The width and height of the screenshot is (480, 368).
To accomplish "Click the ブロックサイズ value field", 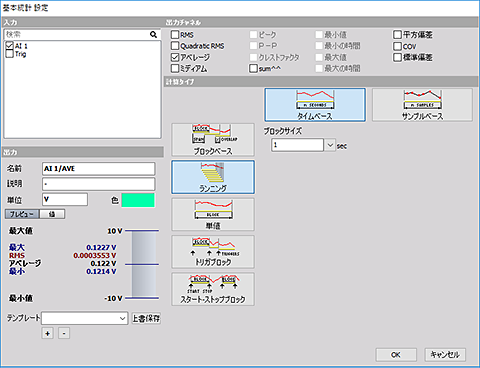I will click(x=297, y=145).
